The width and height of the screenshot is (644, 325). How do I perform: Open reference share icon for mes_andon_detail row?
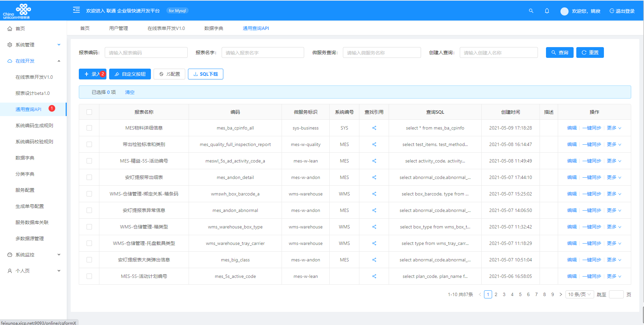pos(374,177)
